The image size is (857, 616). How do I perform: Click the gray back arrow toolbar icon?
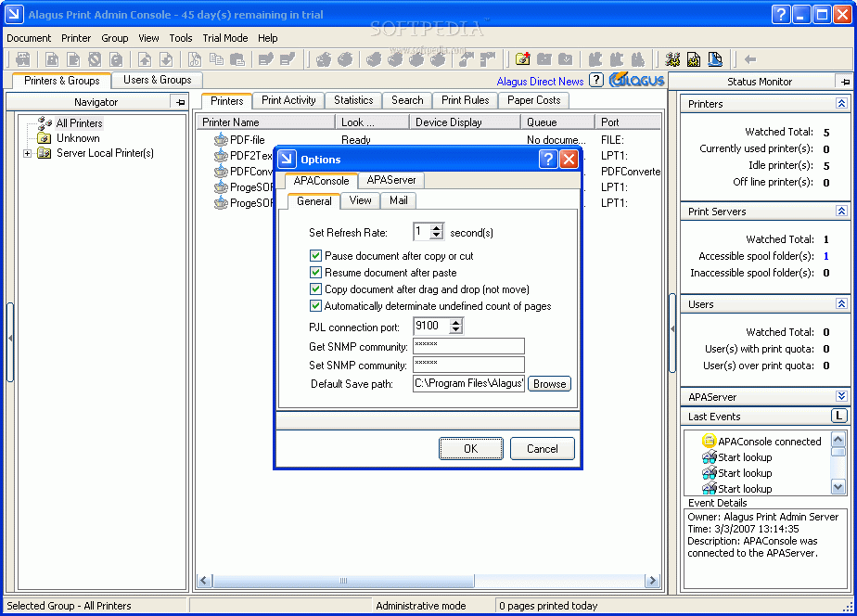(750, 59)
